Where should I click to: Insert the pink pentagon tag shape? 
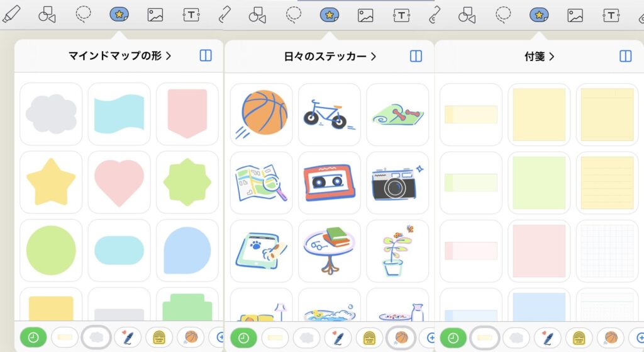click(187, 114)
